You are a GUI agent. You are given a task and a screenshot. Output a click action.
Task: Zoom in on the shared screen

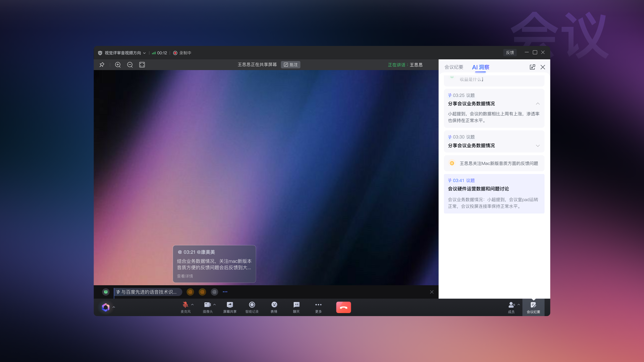point(118,65)
